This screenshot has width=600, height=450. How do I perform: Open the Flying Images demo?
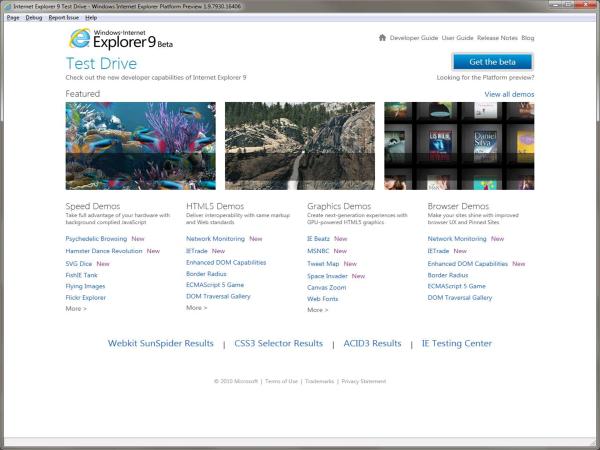pos(85,286)
